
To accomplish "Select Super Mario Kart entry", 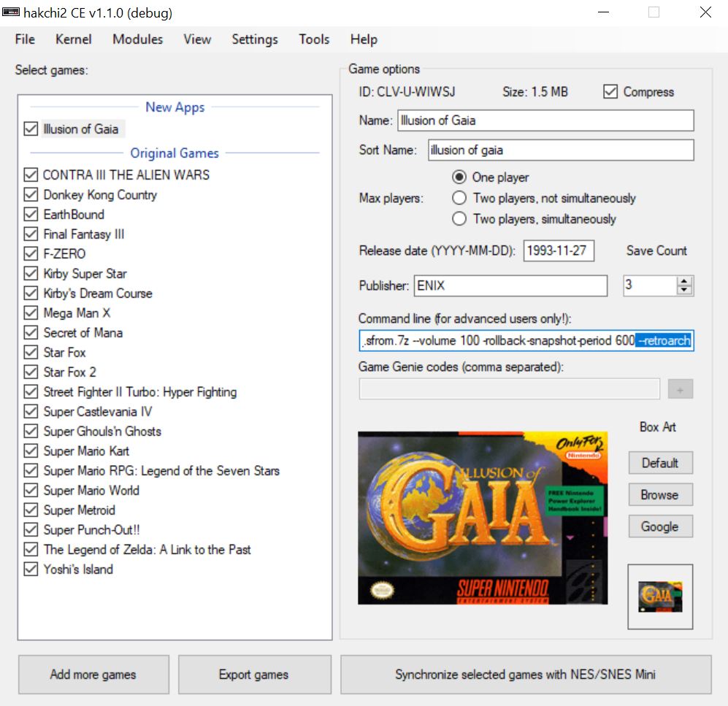I will coord(86,451).
